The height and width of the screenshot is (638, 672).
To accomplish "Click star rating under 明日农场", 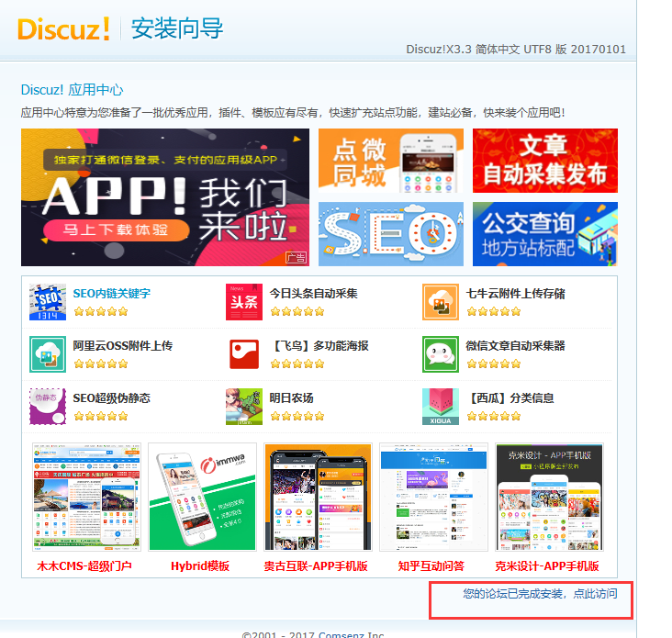I will (297, 416).
